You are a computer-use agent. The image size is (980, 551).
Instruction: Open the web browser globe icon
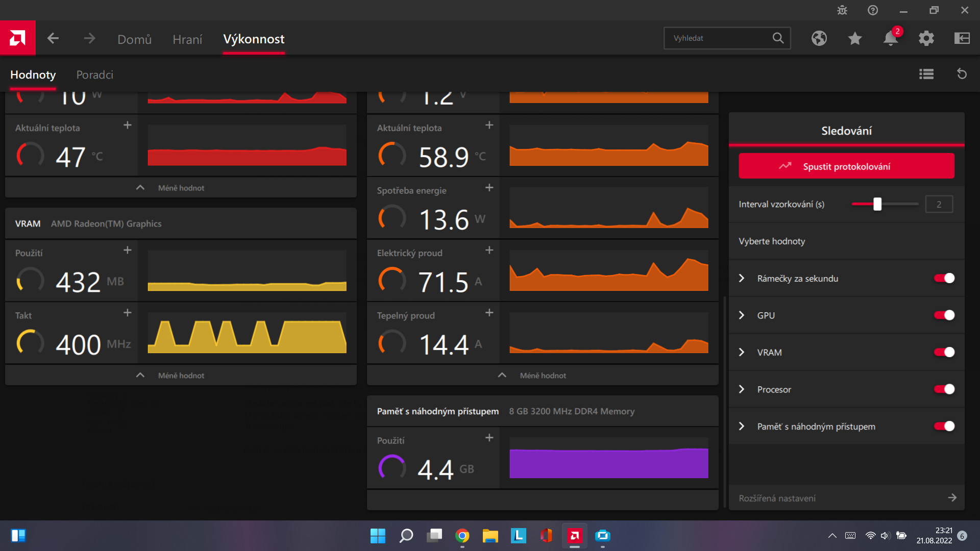(819, 38)
